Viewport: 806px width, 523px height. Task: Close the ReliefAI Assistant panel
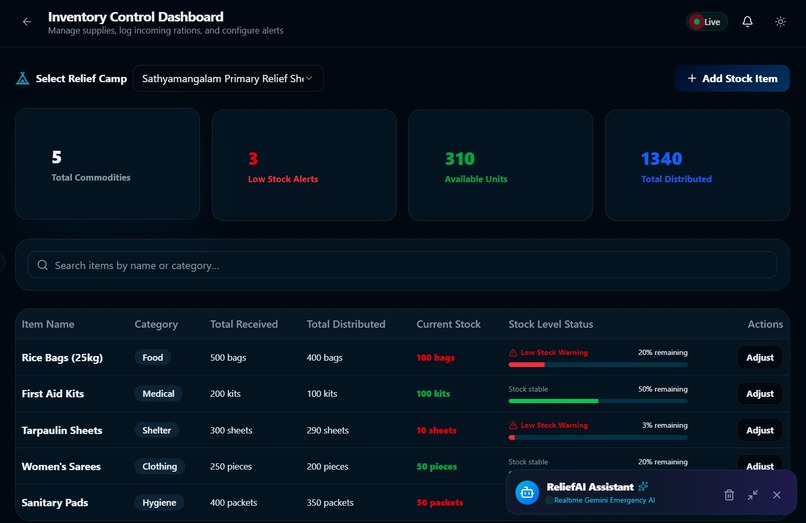[777, 495]
